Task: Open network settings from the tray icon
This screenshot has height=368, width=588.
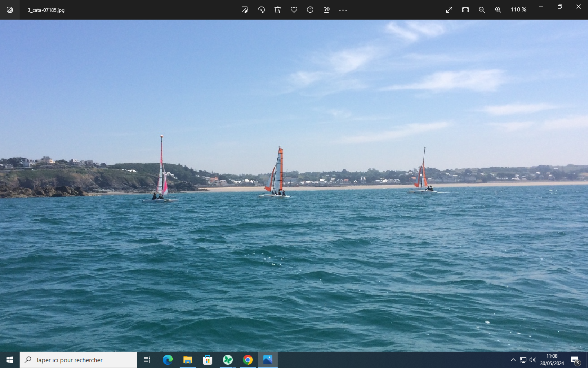Action: point(523,360)
